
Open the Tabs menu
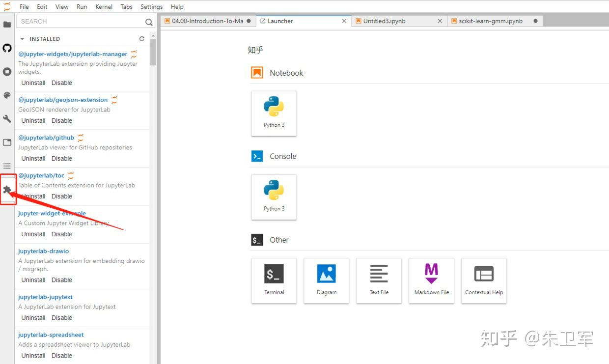[x=127, y=7]
